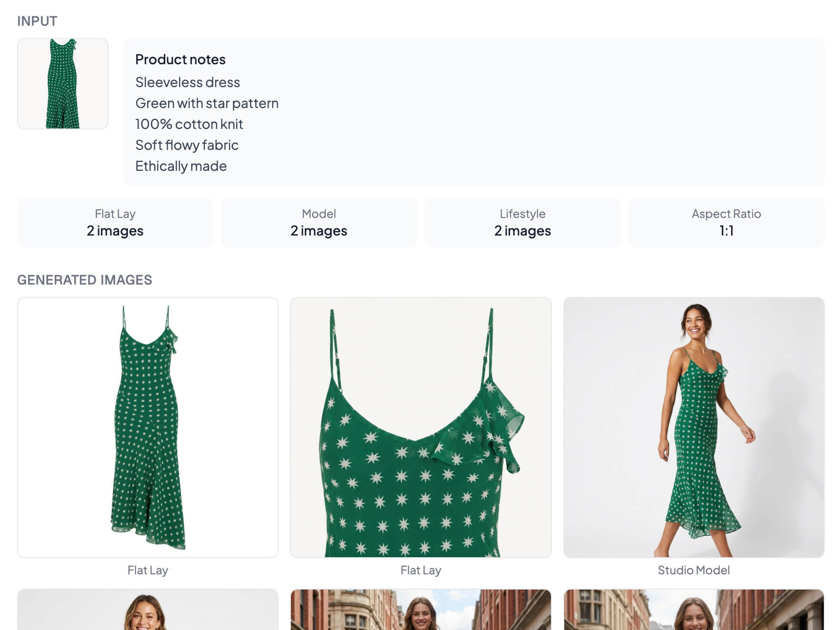
Task: Click the Flat Lay 2 images card
Action: pyautogui.click(x=115, y=223)
